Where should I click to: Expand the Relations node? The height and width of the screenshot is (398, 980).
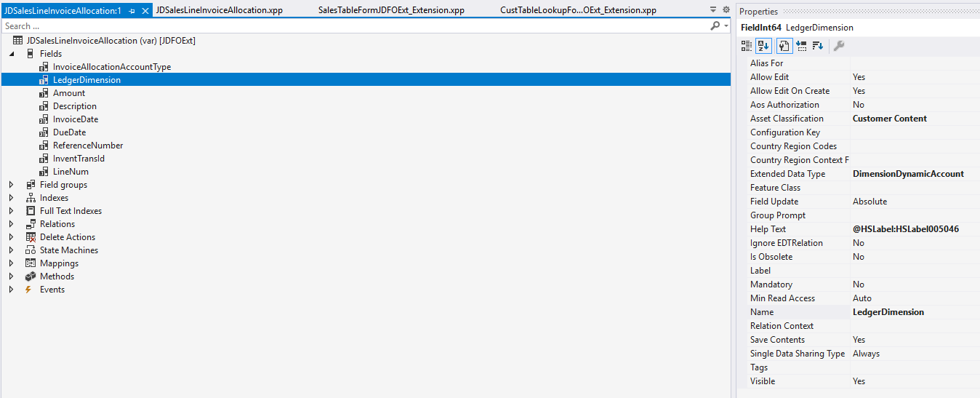[x=11, y=224]
